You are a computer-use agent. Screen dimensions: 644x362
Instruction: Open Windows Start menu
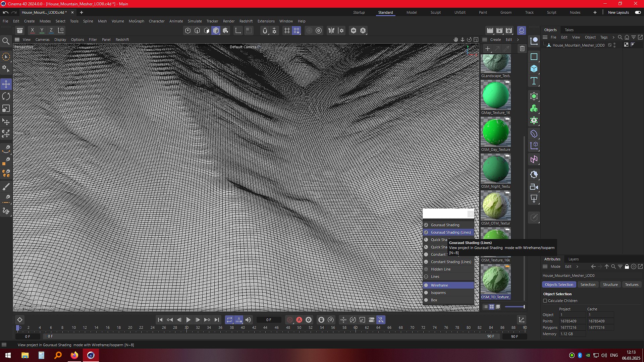[8, 355]
